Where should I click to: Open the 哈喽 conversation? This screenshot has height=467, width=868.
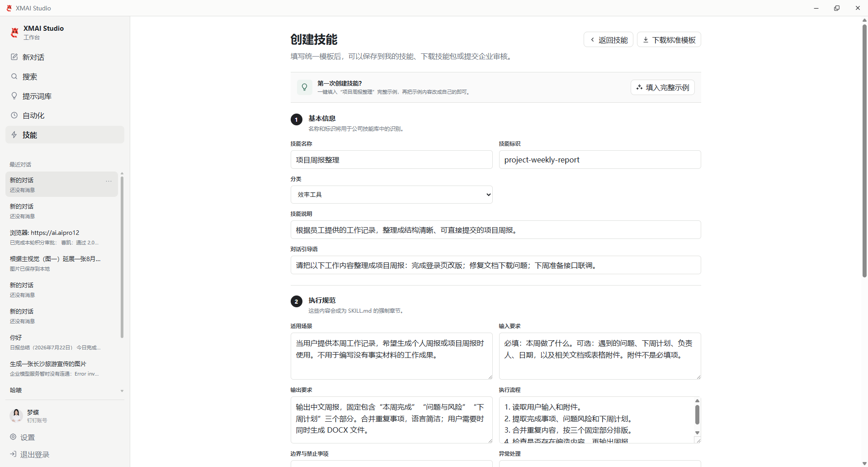pyautogui.click(x=61, y=390)
